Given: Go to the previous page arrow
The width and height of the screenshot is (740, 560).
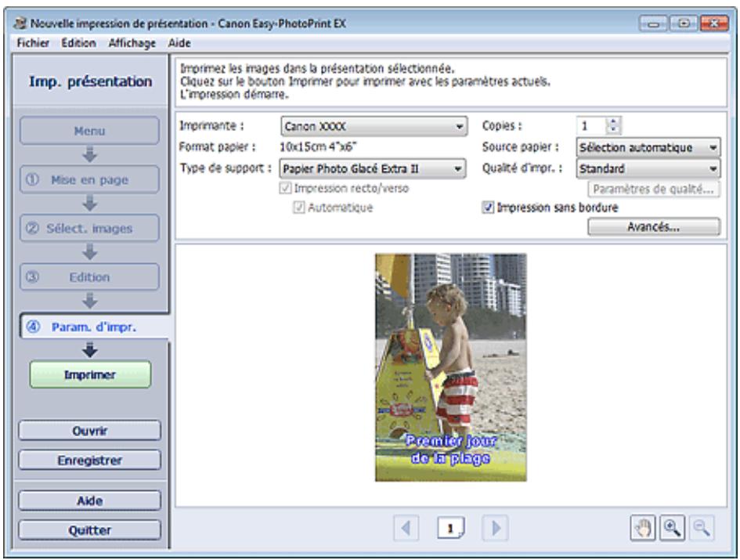Looking at the screenshot, I should 406,527.
